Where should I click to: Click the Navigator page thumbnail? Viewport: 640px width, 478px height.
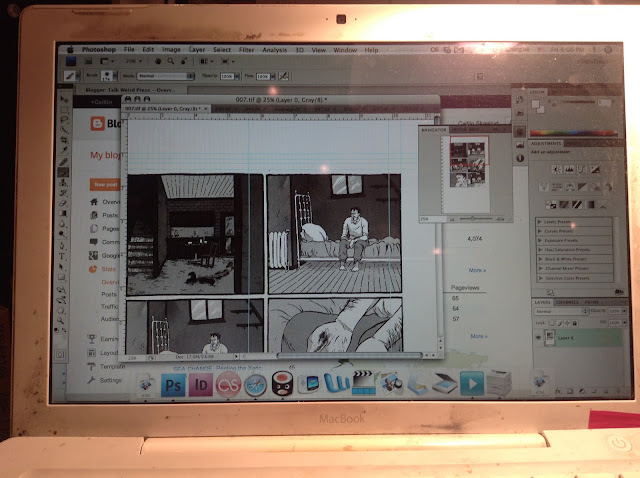[x=467, y=174]
